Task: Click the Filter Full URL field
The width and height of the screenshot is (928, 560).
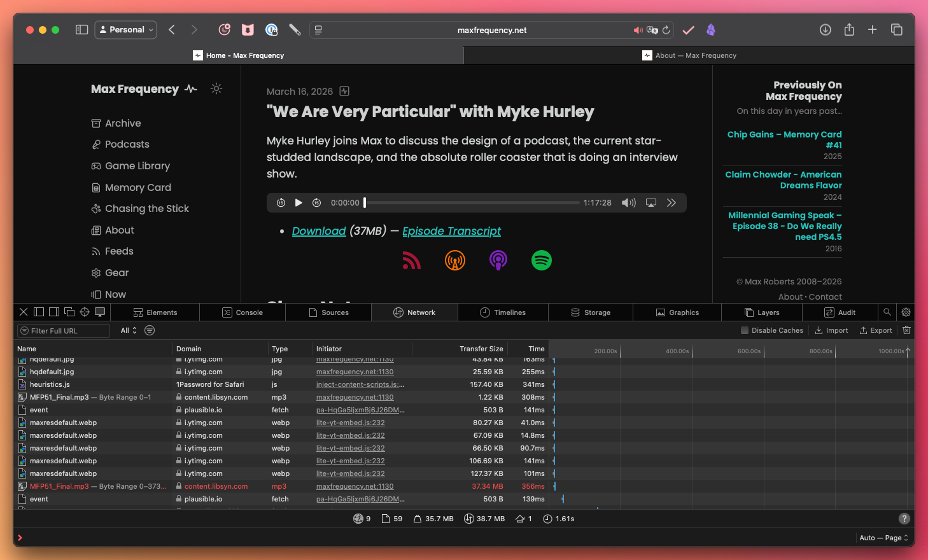Action: click(64, 331)
